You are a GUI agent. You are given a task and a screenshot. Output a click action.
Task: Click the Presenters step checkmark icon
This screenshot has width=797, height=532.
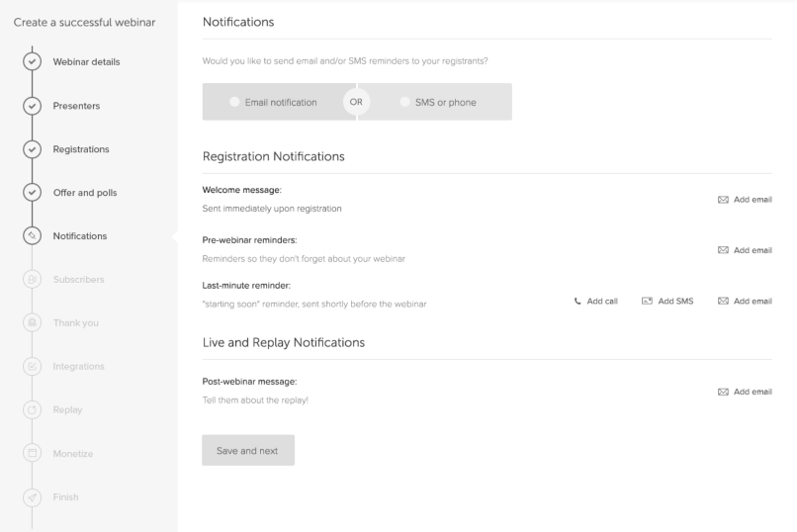click(x=32, y=106)
